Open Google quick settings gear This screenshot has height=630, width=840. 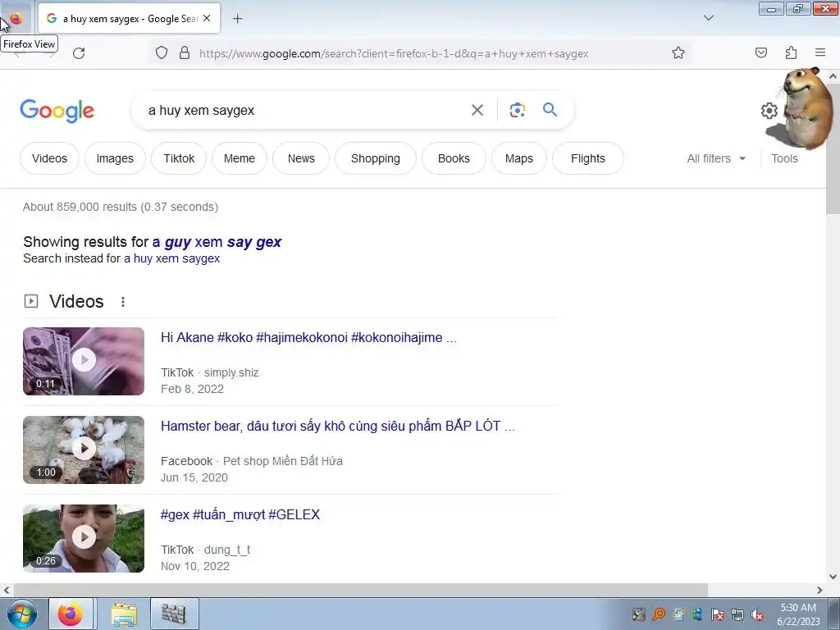pyautogui.click(x=769, y=111)
